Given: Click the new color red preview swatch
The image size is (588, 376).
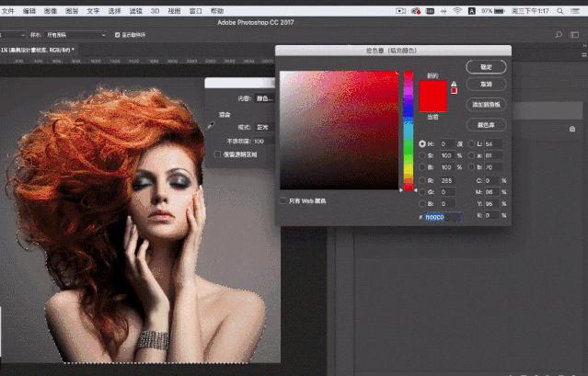Looking at the screenshot, I should 433,88.
